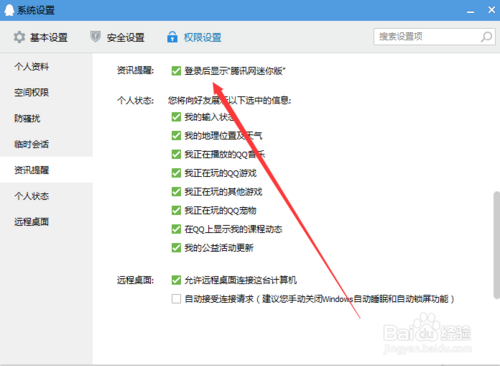Click the magnifier search icon
This screenshot has height=366, width=500.
coord(486,37)
